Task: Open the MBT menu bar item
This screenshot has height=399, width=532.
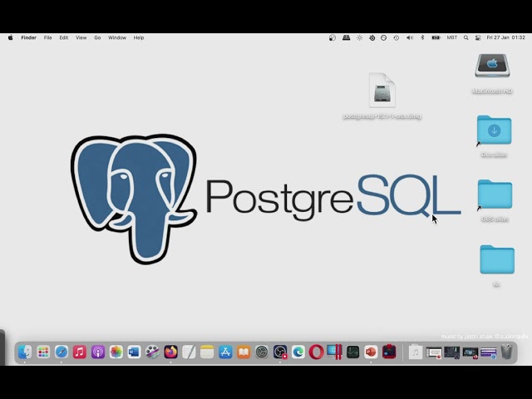Action: (x=452, y=37)
